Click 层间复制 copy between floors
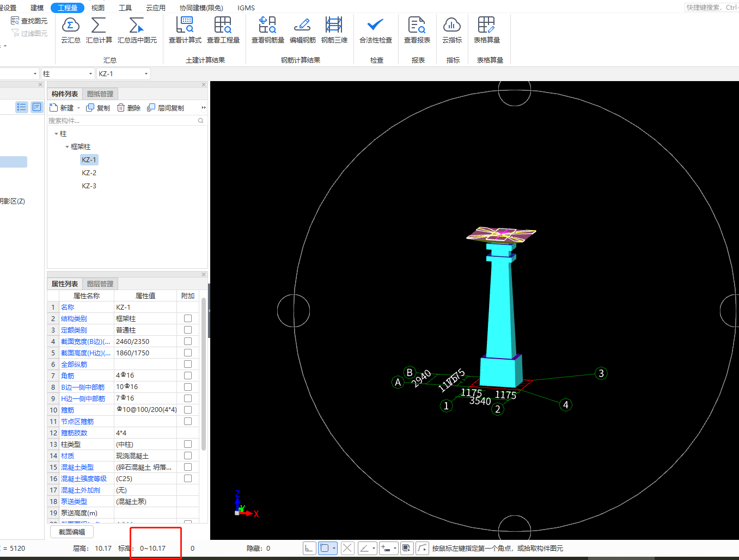 166,108
